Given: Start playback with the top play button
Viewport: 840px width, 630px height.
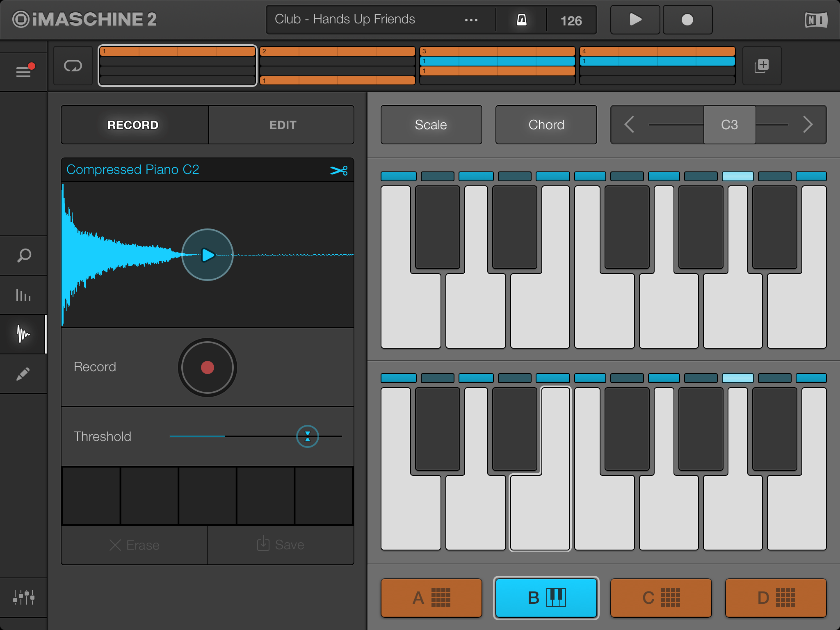Looking at the screenshot, I should click(635, 20).
